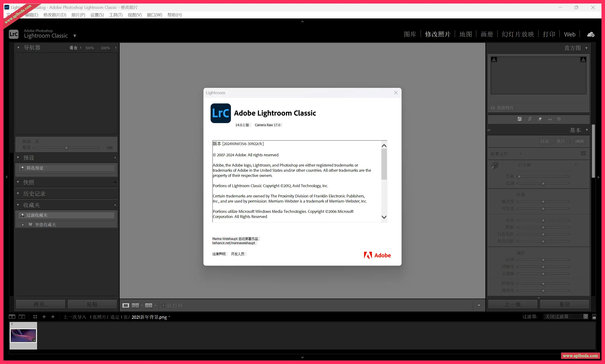Switch to the 画册 Book module
This screenshot has height=364, width=605.
click(x=487, y=34)
